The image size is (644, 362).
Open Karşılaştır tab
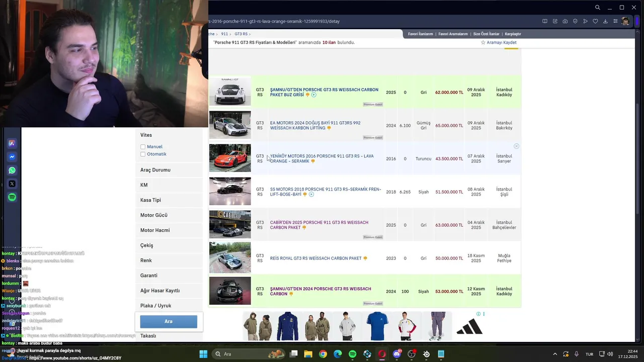(x=513, y=34)
